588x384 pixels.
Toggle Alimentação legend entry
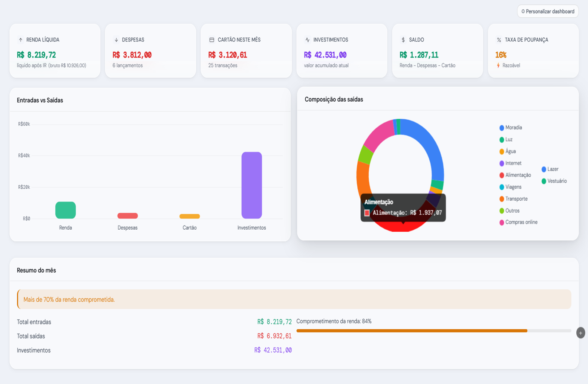pos(515,175)
